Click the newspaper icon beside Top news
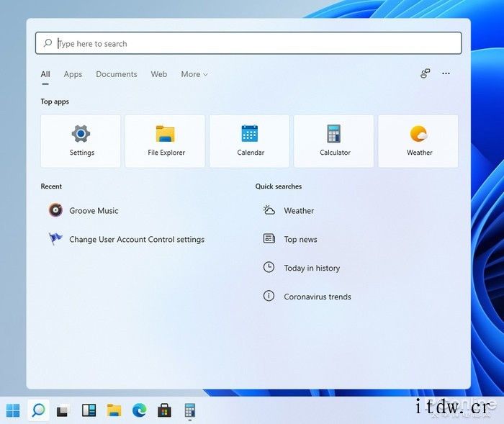504x424 pixels. (269, 238)
